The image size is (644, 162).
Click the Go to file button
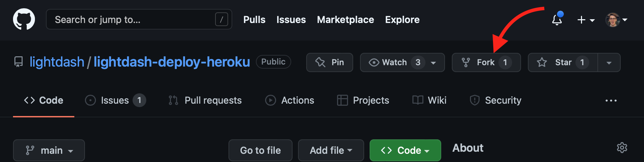point(260,150)
